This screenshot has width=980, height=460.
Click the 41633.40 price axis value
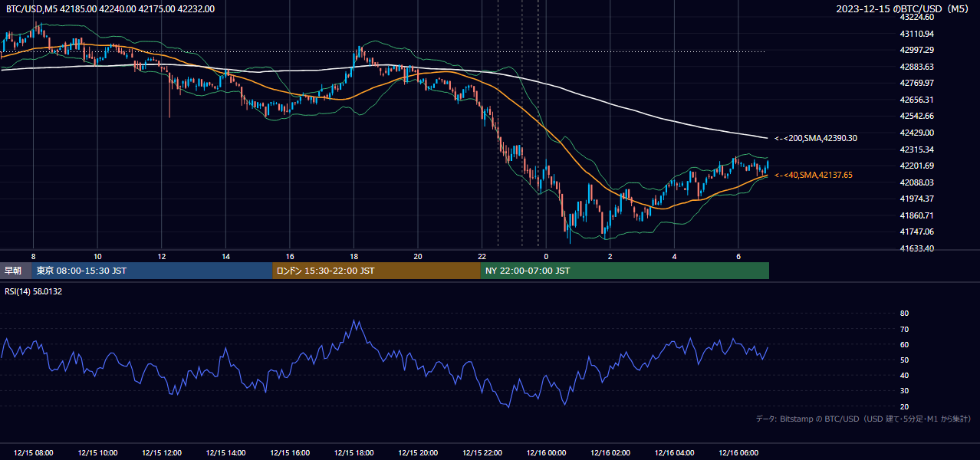(917, 248)
